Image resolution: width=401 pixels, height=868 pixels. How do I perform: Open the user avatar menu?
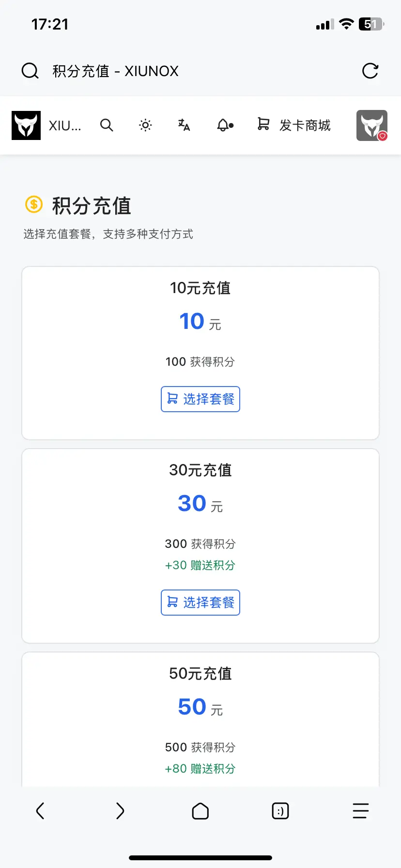point(372,125)
